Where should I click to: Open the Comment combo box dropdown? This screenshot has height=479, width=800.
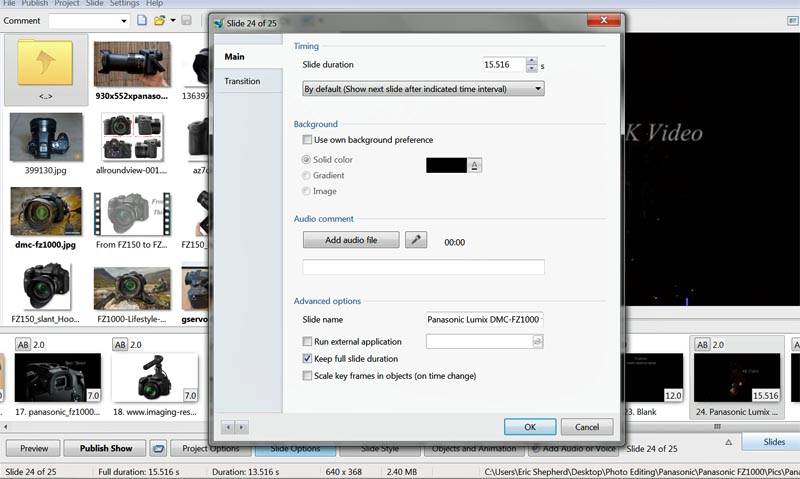tap(124, 21)
